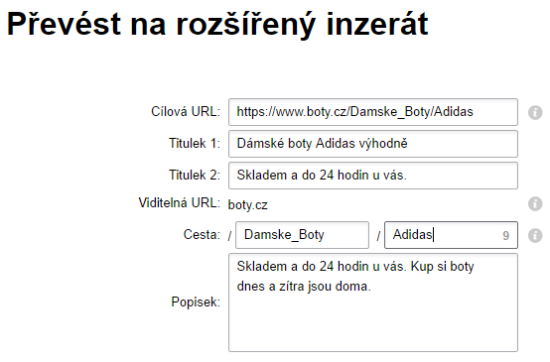
Task: Click the slash before the Damske_Boty field
Action: pyautogui.click(x=230, y=236)
